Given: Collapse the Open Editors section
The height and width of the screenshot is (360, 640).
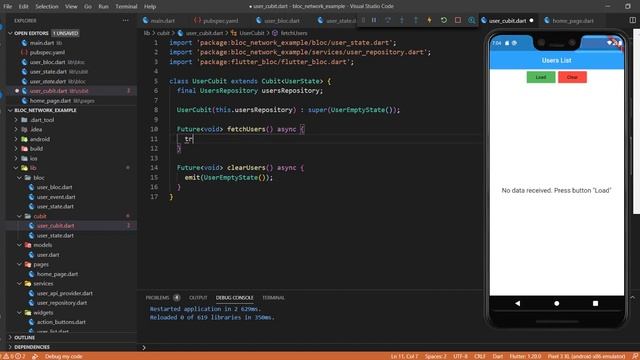Looking at the screenshot, I should coord(10,33).
